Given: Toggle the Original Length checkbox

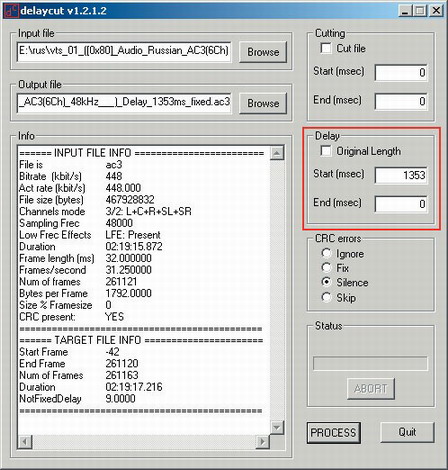Looking at the screenshot, I should pos(326,151).
